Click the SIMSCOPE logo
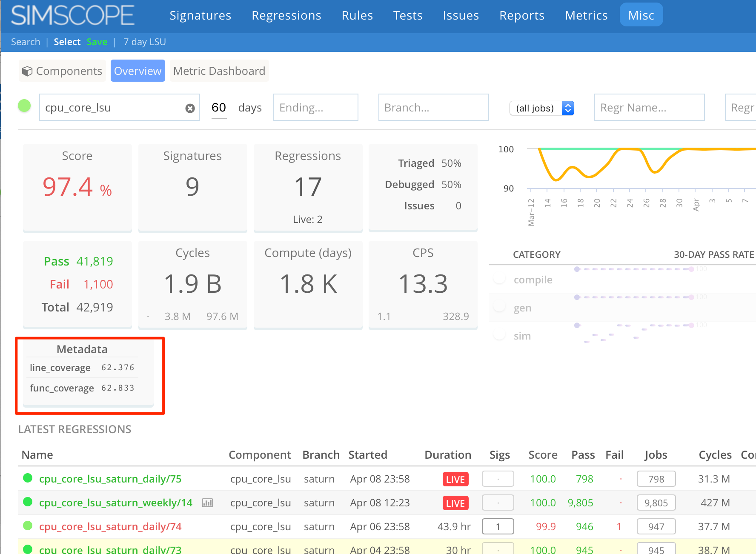The image size is (756, 554). click(x=73, y=15)
